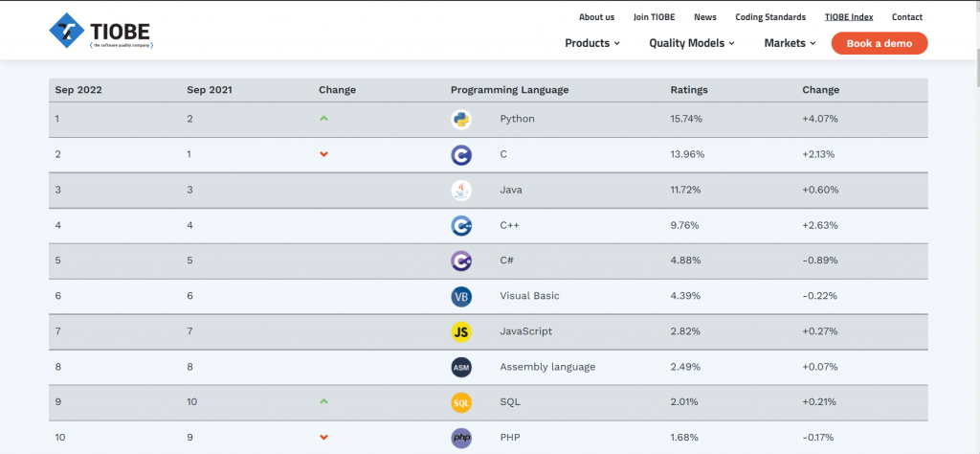Click the JavaScript JS logo icon
The width and height of the screenshot is (980, 454).
pyautogui.click(x=461, y=331)
